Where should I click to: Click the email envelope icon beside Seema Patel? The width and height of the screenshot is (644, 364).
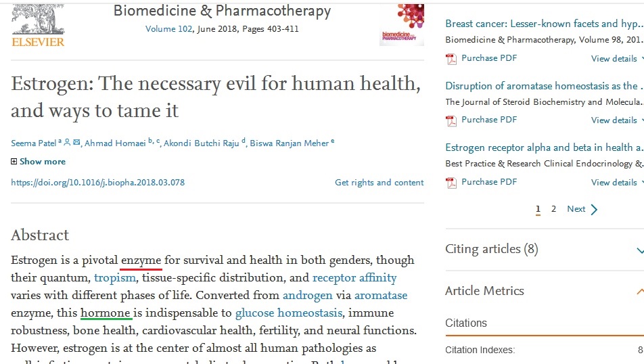click(x=76, y=143)
